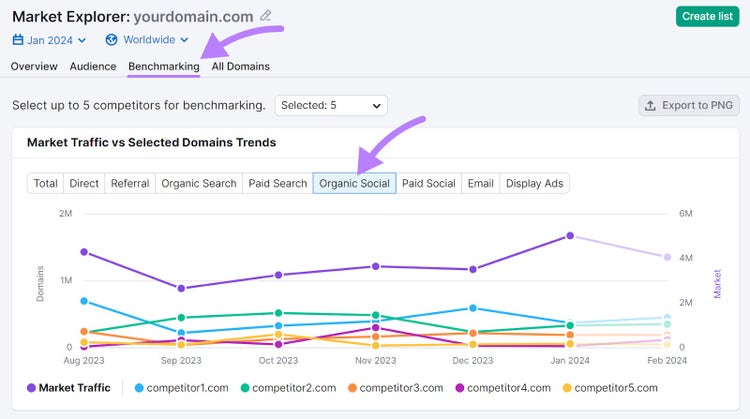The width and height of the screenshot is (750, 419).
Task: Select the Organic Search filter
Action: (x=199, y=183)
